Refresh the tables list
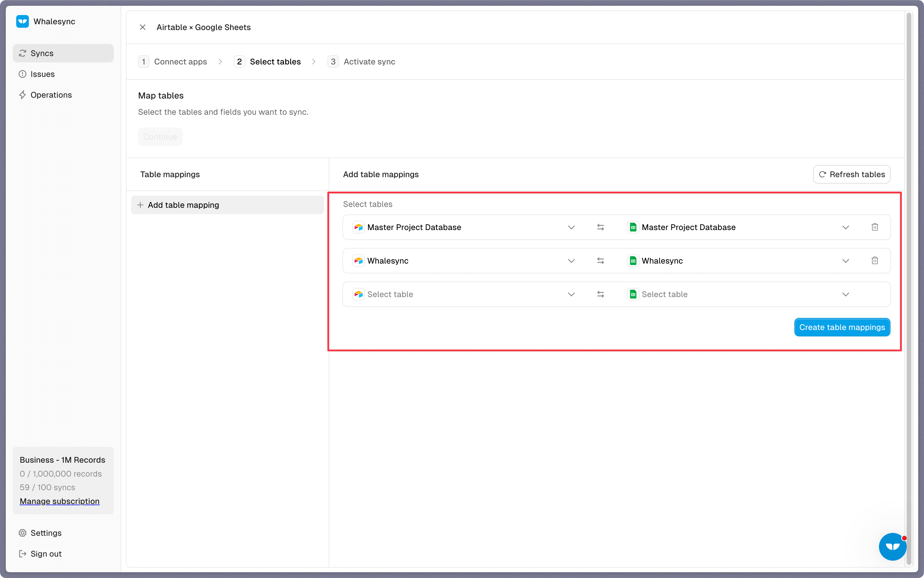 [852, 174]
